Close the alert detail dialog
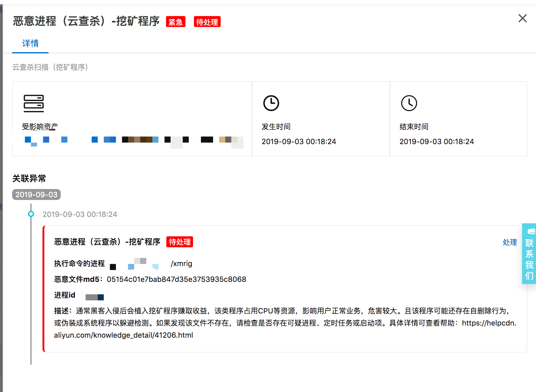Image resolution: width=536 pixels, height=392 pixels. click(x=522, y=18)
